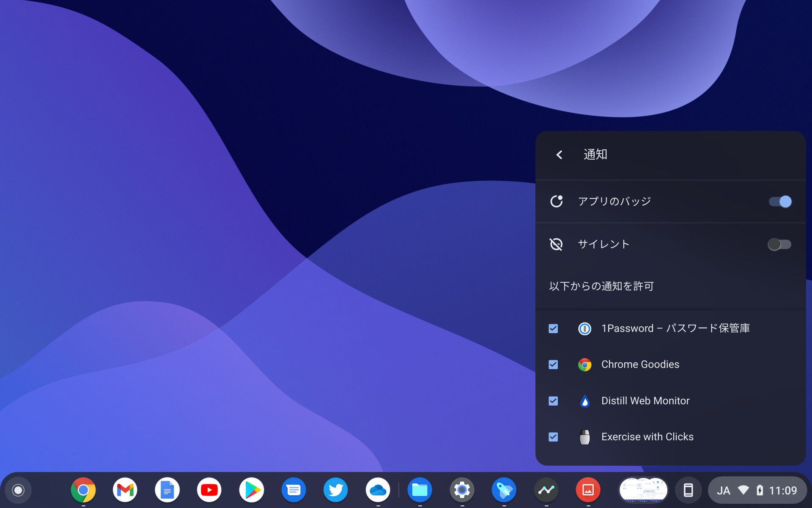This screenshot has height=508, width=812.
Task: Enable the サイレント toggle
Action: (780, 244)
